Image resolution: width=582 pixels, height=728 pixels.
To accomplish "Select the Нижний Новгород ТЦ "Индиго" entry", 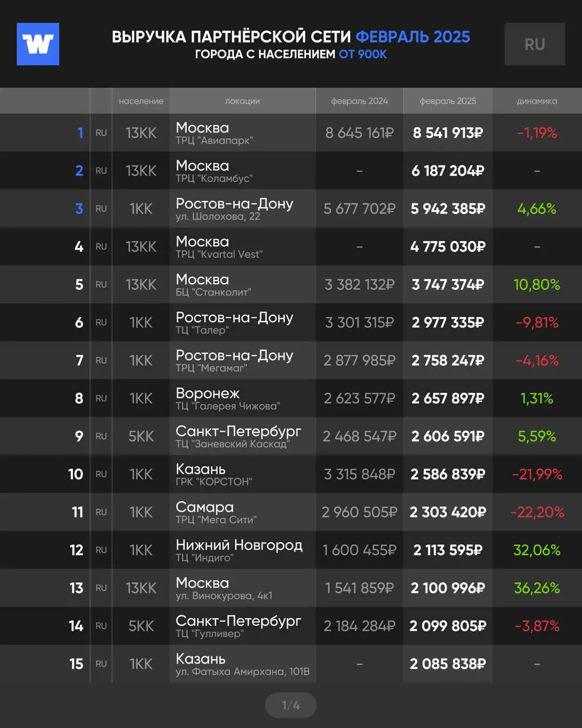I will click(x=239, y=550).
